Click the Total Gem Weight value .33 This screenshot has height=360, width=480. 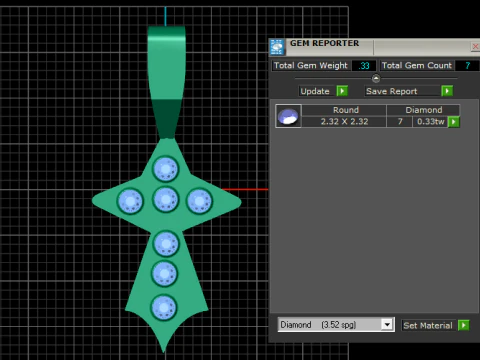coord(364,66)
